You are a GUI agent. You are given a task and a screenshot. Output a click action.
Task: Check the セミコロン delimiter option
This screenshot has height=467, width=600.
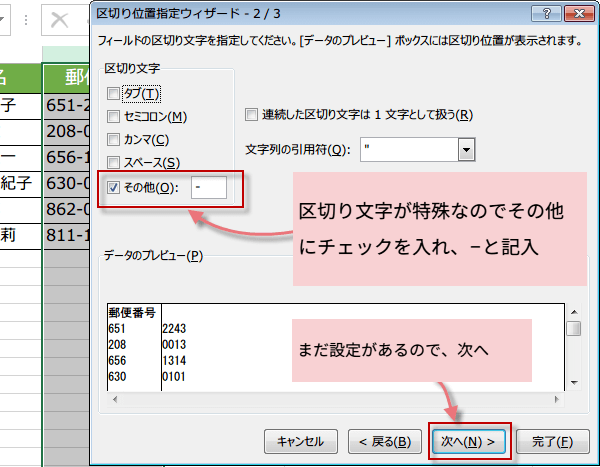(114, 116)
